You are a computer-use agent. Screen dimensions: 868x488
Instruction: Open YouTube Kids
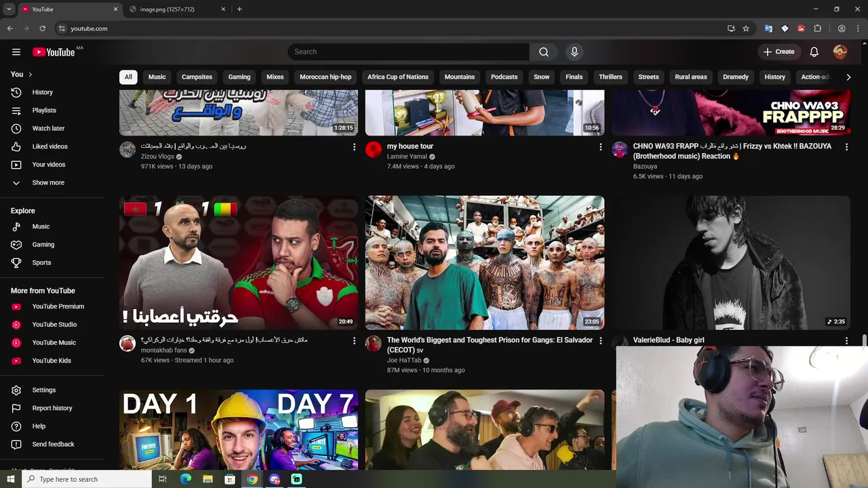tap(52, 361)
